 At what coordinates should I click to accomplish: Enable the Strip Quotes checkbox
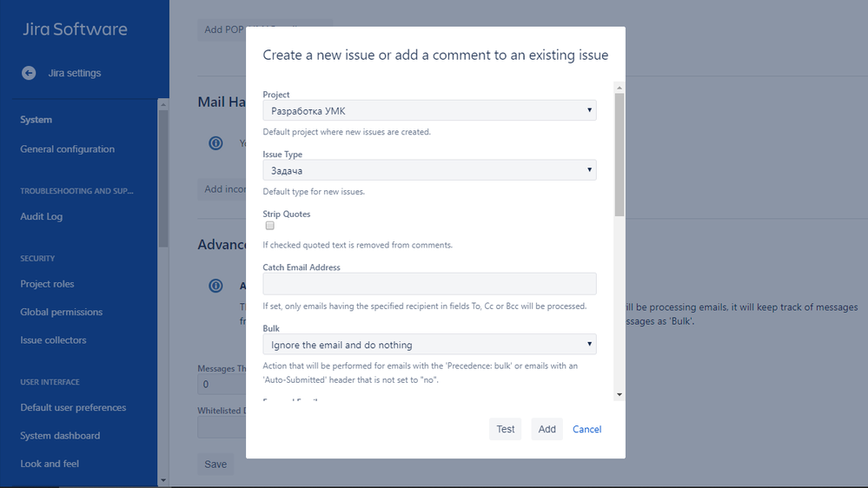point(269,226)
